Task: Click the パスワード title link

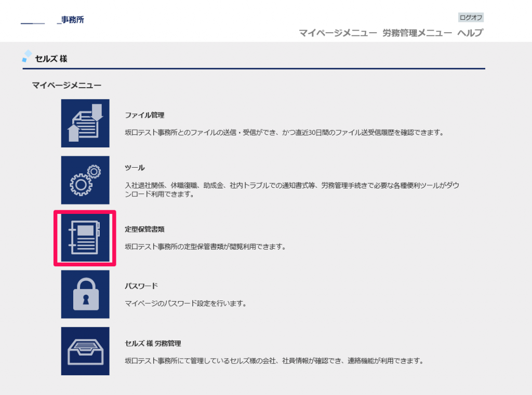Action: click(x=141, y=286)
